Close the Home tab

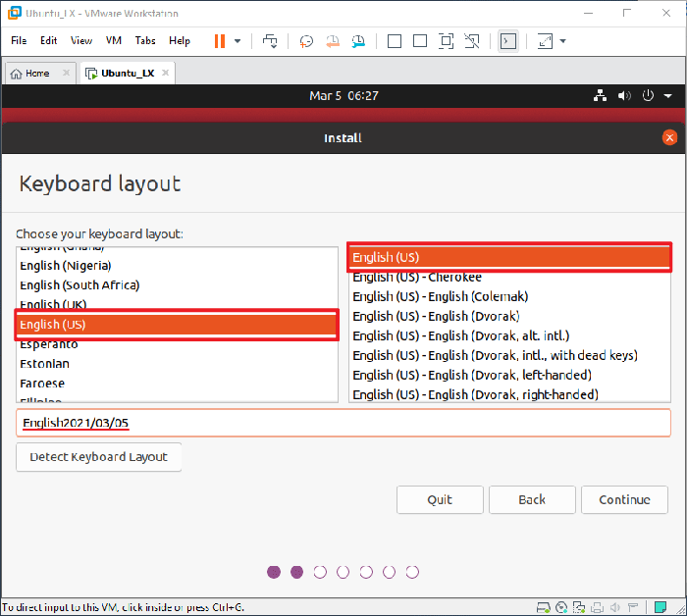point(66,73)
